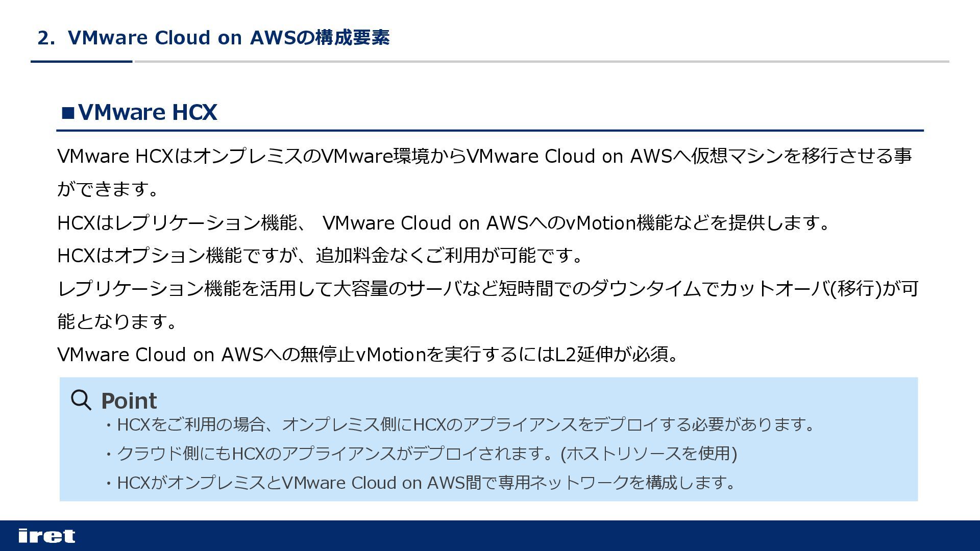Select first paragraph about HCX migrating virtual machines
Viewport: 980px width, 551px height.
(484, 172)
